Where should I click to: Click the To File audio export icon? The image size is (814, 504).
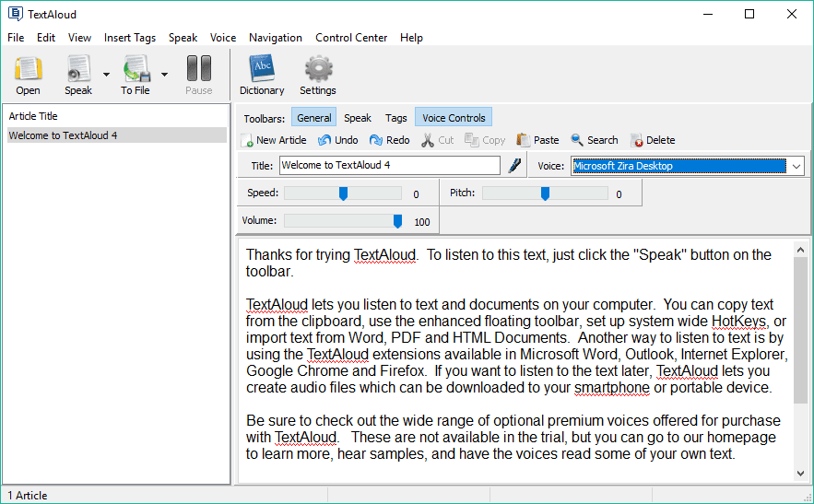click(x=136, y=69)
